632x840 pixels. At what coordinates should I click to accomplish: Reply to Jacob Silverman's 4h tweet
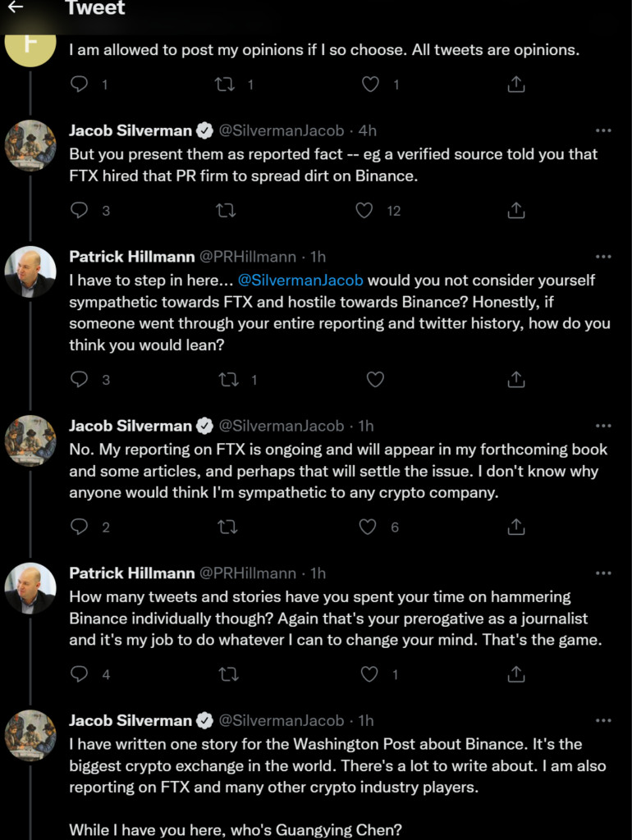point(80,211)
